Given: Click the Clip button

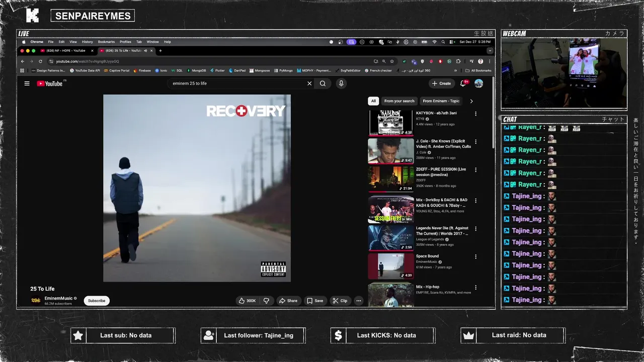Looking at the screenshot, I should point(340,301).
